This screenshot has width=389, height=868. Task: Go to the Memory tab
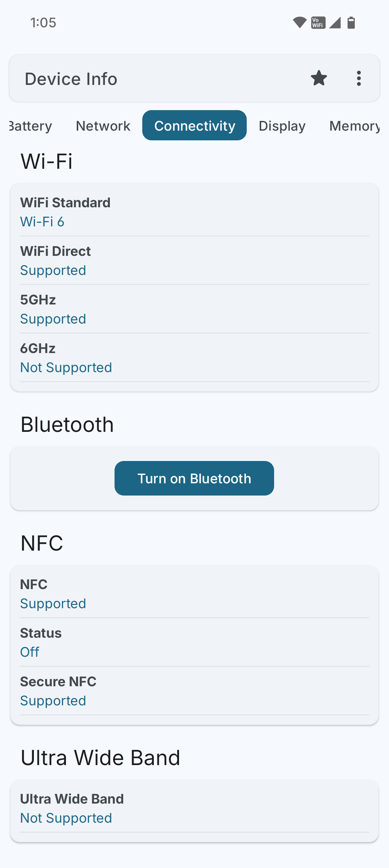coord(354,126)
